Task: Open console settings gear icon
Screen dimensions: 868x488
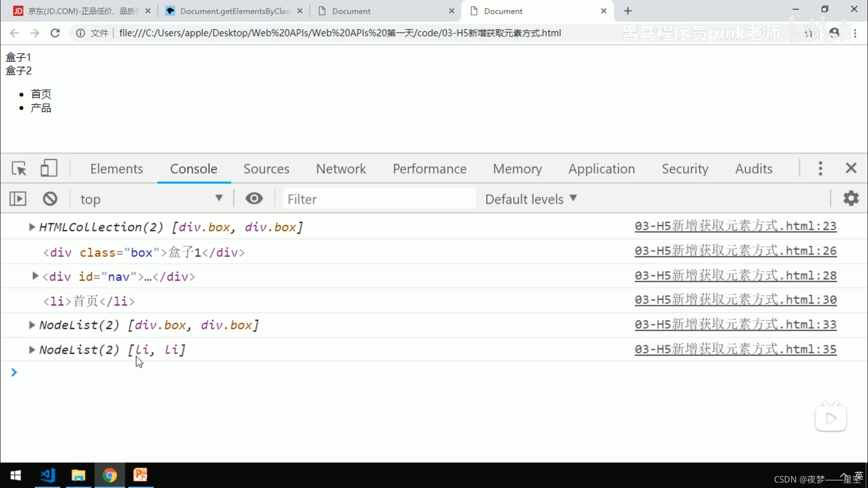Action: (851, 198)
